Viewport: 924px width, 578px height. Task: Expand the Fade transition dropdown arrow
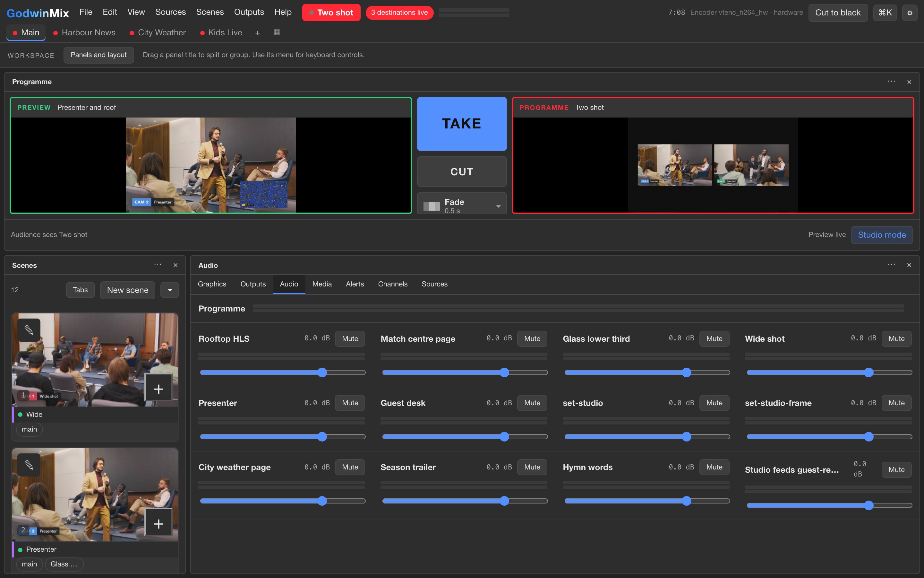tap(498, 206)
